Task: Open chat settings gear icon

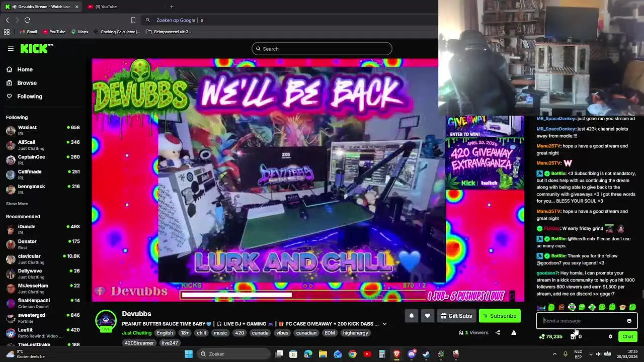Action: (x=610, y=337)
